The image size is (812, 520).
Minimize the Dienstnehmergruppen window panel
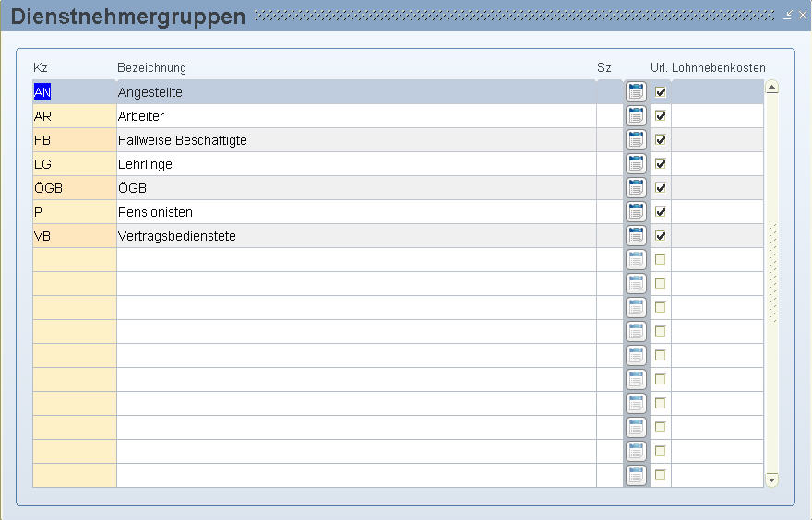coord(788,16)
